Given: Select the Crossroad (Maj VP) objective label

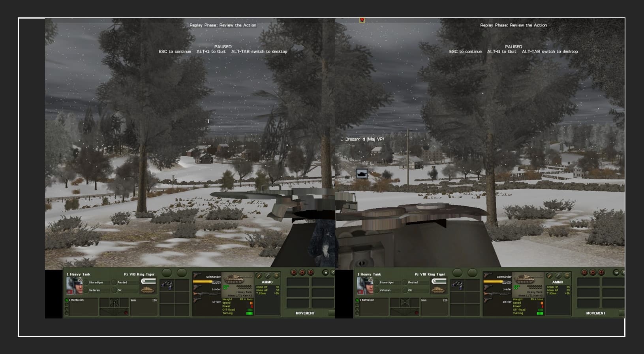Looking at the screenshot, I should coord(364,139).
